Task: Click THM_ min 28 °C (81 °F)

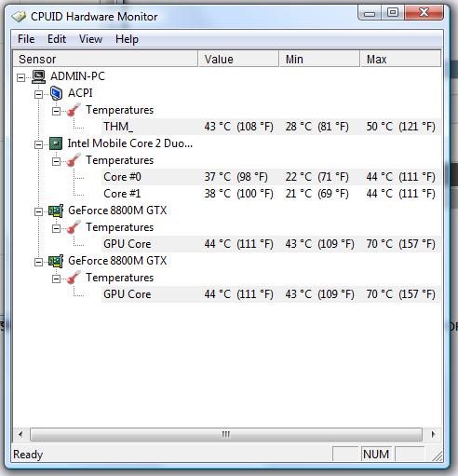Action: tap(317, 127)
